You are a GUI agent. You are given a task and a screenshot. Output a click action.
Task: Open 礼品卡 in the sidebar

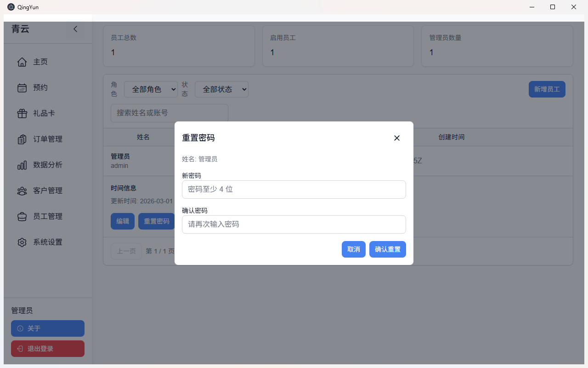pos(48,113)
